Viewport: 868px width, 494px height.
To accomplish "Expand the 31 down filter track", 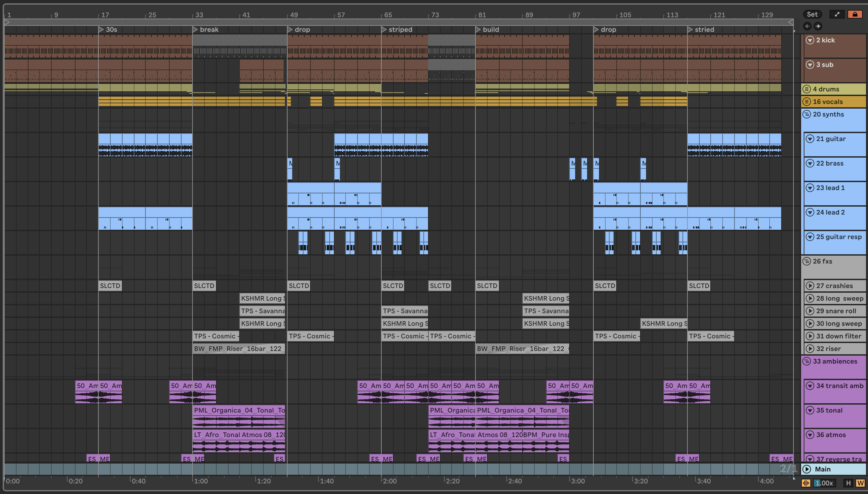I will click(810, 336).
